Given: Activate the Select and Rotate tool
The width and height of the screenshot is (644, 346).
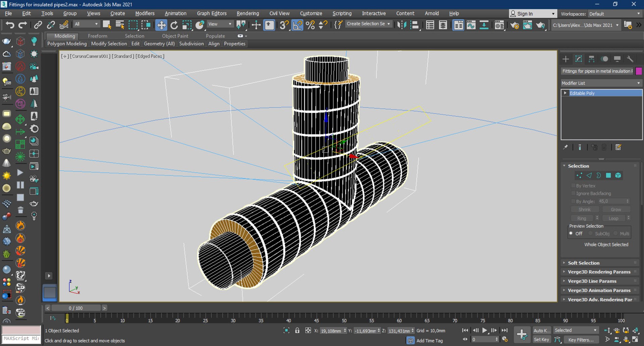Looking at the screenshot, I should pyautogui.click(x=174, y=25).
